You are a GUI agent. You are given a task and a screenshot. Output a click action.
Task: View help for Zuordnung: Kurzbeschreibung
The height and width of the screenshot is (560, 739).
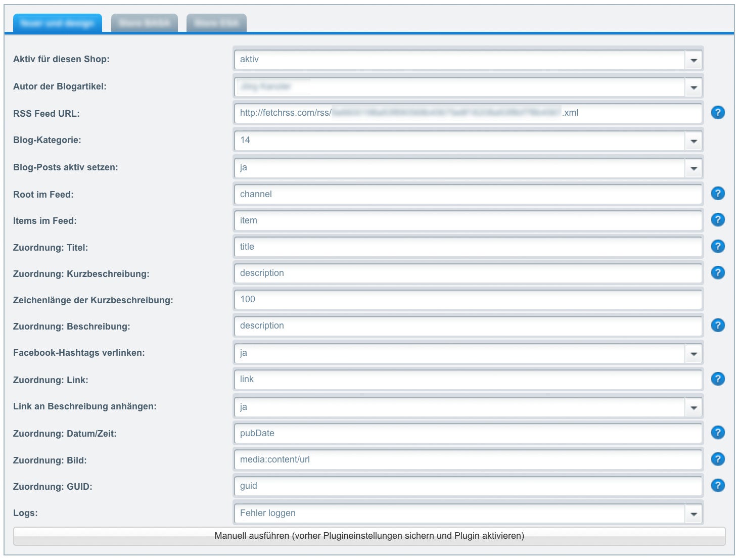tap(718, 272)
